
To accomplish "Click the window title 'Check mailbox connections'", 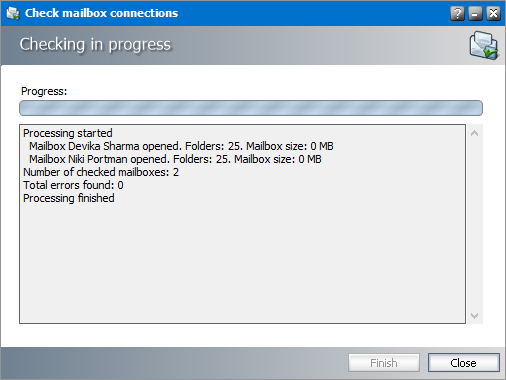I will pos(101,13).
